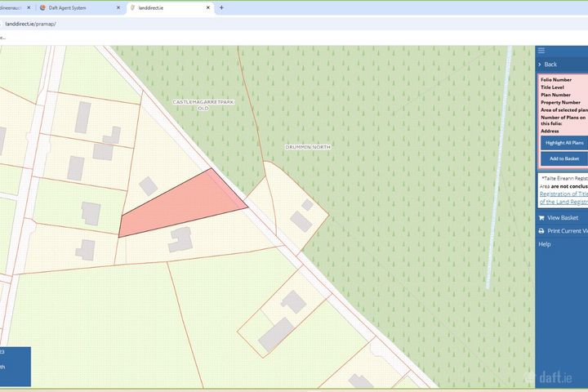The width and height of the screenshot is (588, 392).
Task: Close the landdirect.ie tab
Action: (208, 7)
